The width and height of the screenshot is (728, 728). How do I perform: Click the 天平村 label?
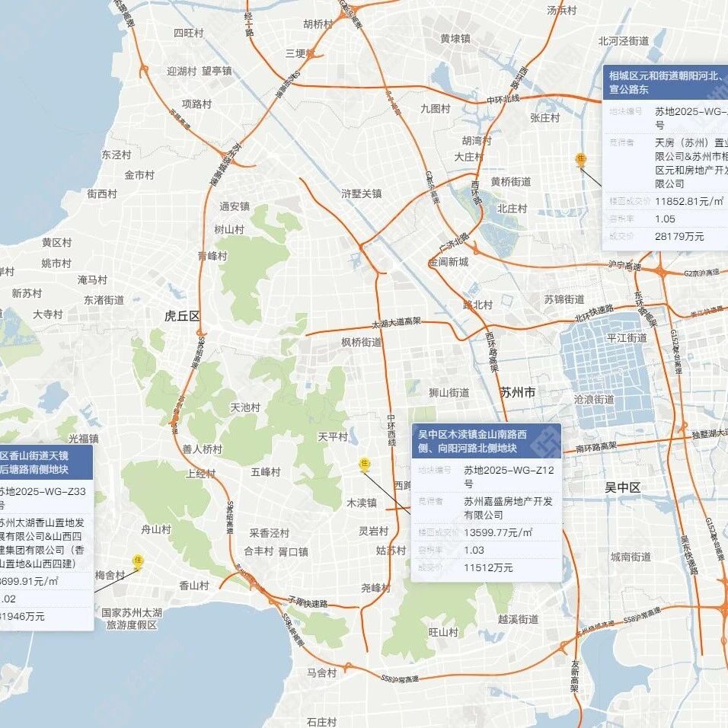(x=333, y=437)
